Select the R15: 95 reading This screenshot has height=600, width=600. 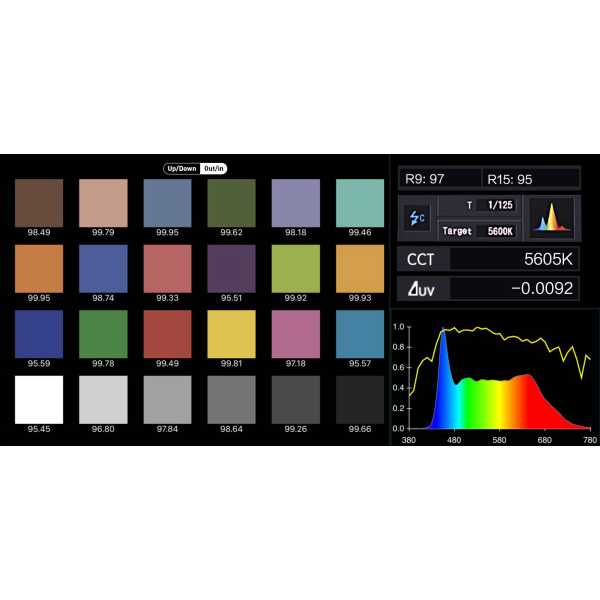tap(530, 179)
